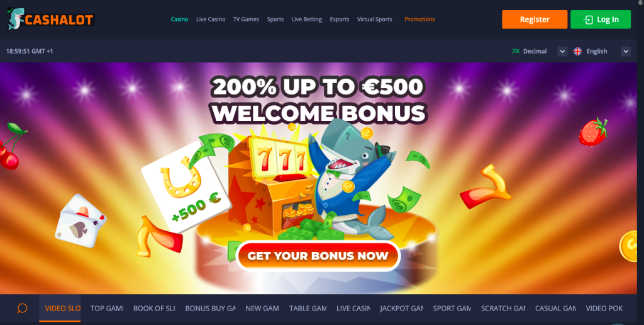Click the strawberry decoration on banner
The width and height of the screenshot is (644, 325).
[592, 132]
